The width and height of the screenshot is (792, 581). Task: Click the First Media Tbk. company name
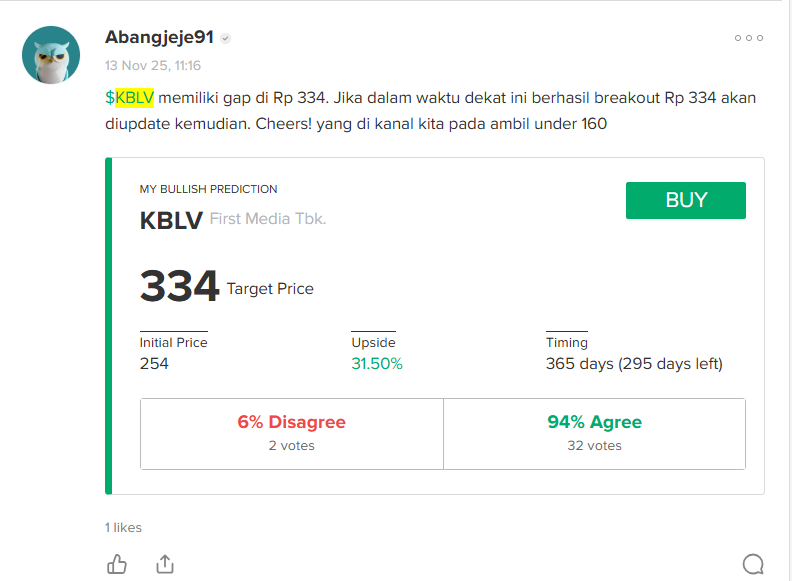tap(267, 219)
